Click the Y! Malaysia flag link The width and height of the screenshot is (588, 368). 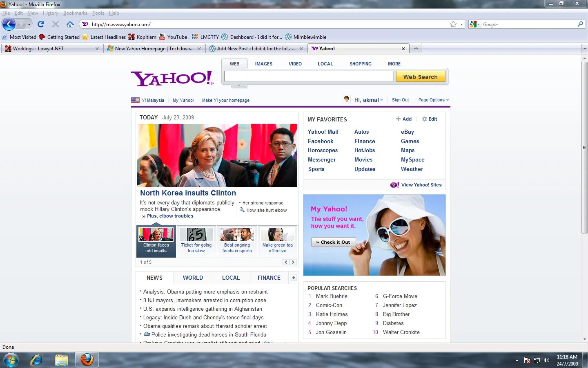(148, 100)
